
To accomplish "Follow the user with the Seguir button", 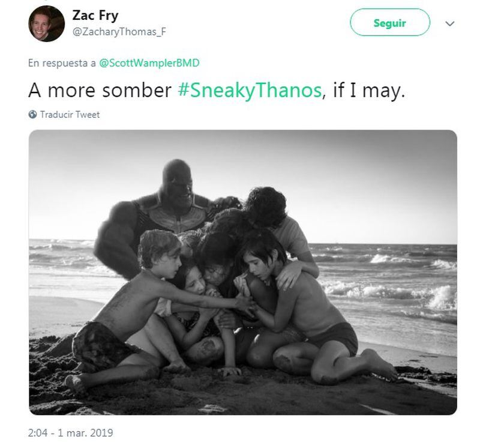I will coord(389,22).
